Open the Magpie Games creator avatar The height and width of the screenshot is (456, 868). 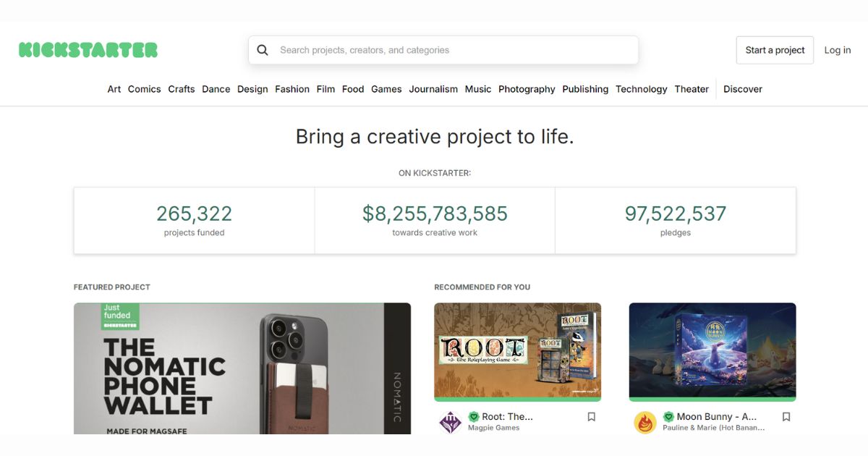tap(449, 421)
